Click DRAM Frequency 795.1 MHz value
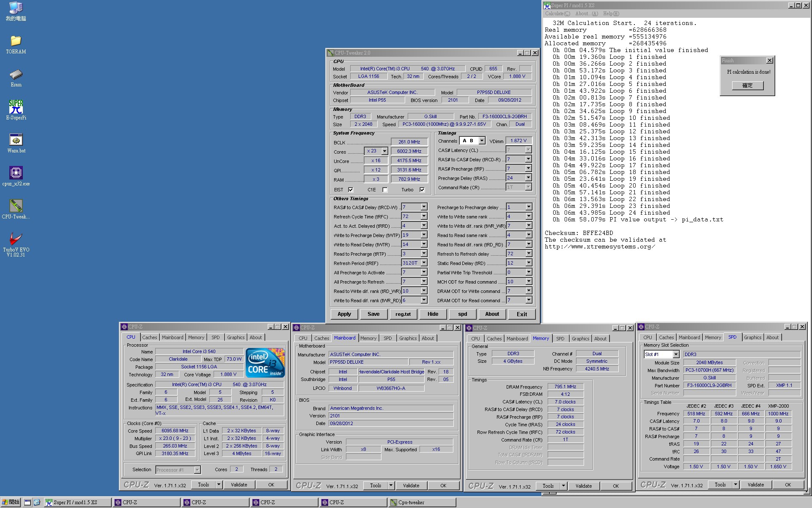Screen dimensions: 812x508 (565, 387)
